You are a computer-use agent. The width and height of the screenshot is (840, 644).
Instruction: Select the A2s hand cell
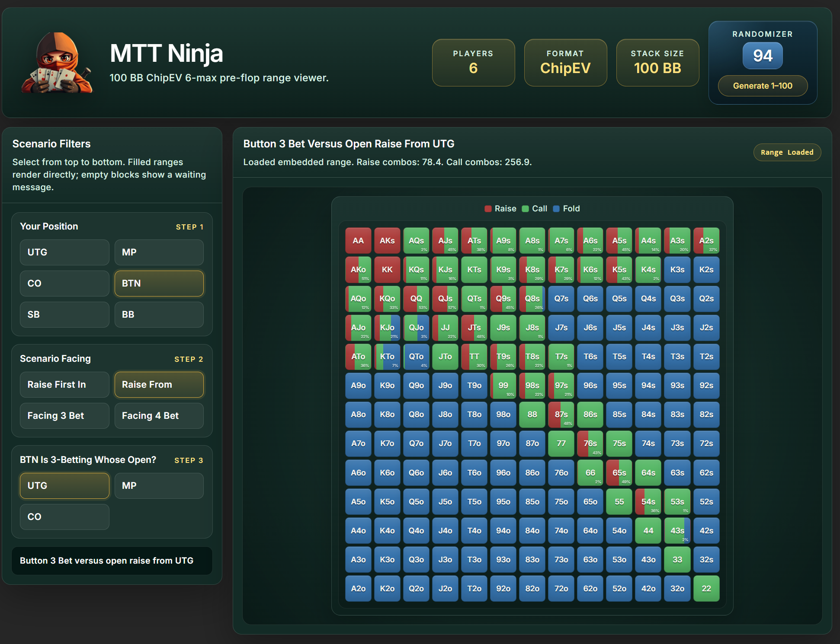click(706, 241)
